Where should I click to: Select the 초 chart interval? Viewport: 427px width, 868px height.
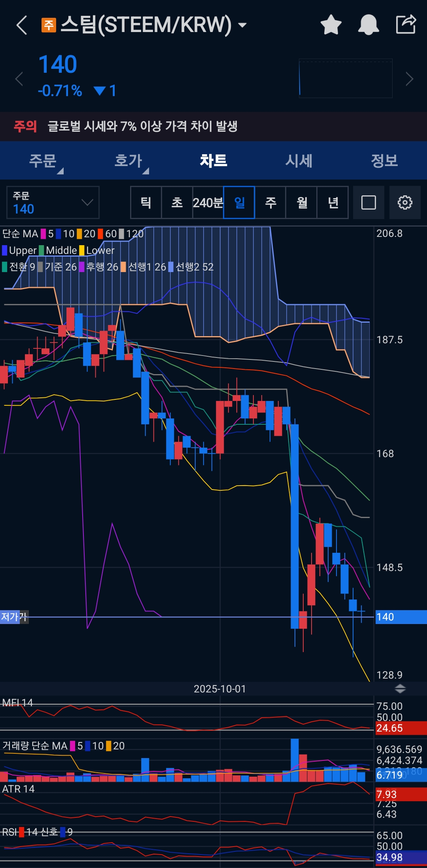[x=177, y=202]
